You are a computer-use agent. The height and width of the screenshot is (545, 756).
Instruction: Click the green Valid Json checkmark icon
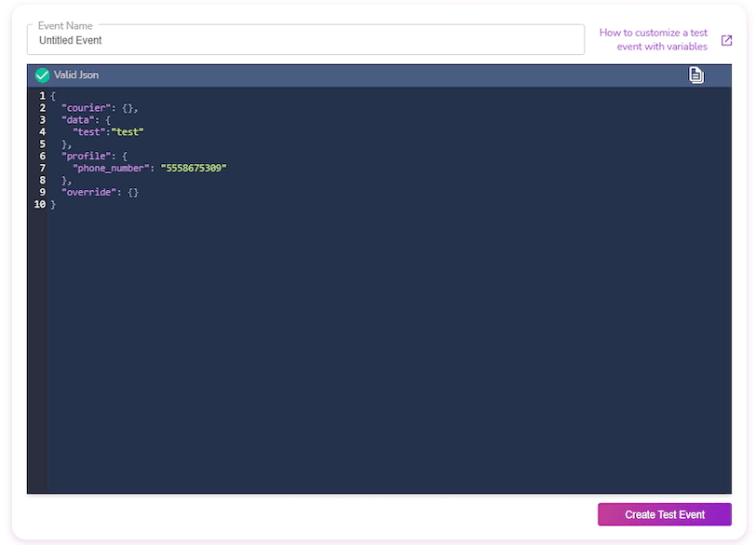tap(42, 75)
